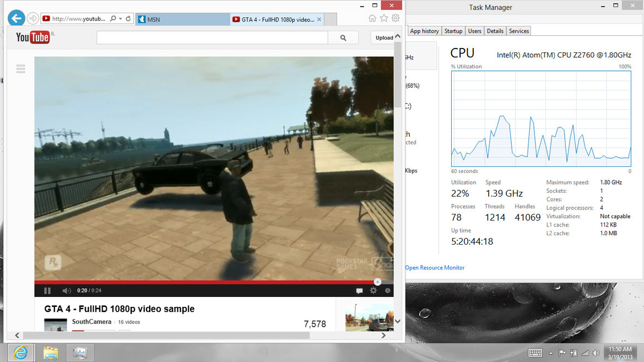Click the SouthCamera channel avatar

(56, 325)
